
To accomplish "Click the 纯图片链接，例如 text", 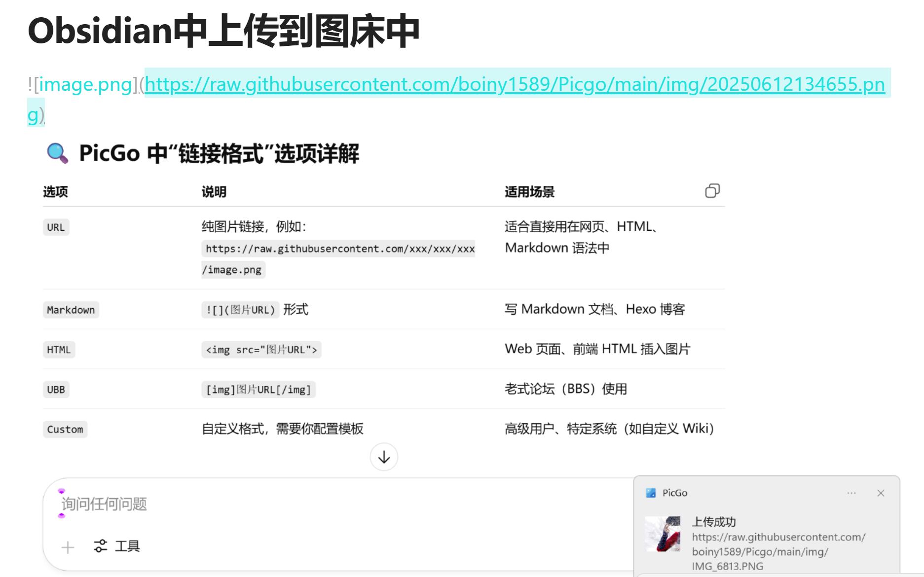I will 254,227.
